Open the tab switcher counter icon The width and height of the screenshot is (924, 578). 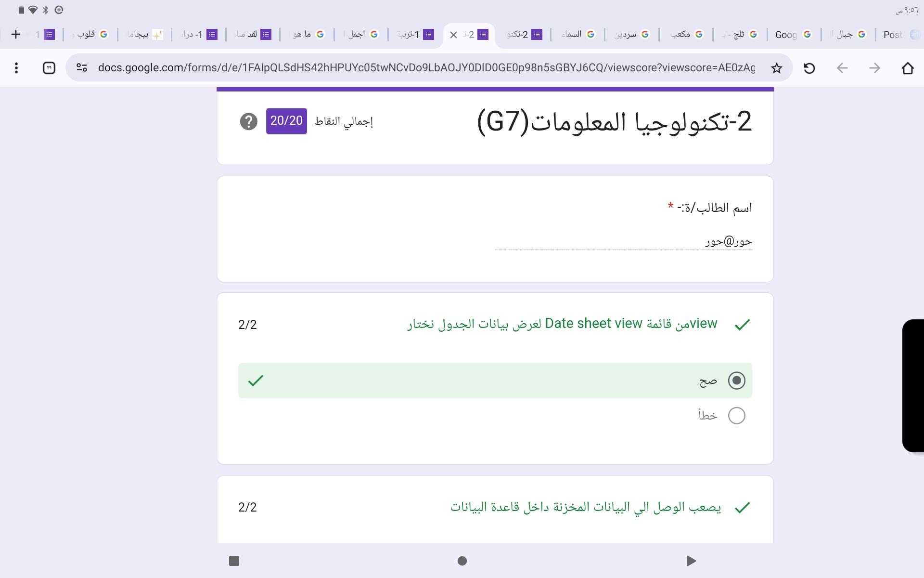click(x=49, y=68)
